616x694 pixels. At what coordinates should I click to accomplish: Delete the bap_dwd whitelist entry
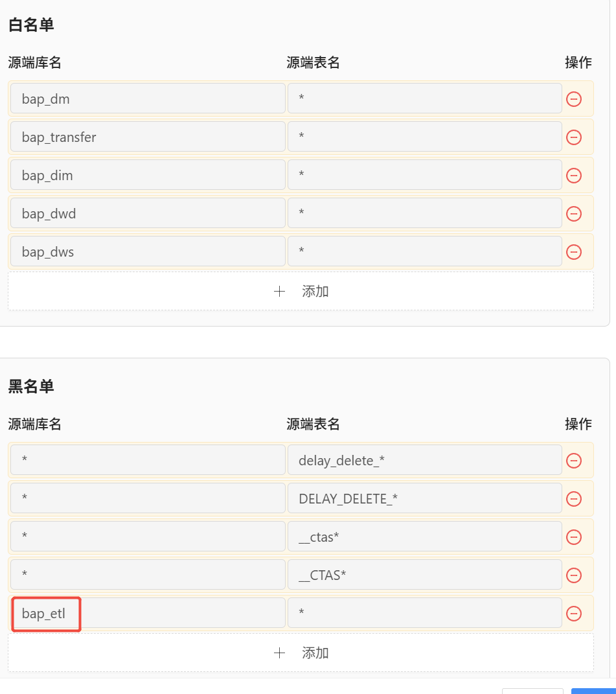click(574, 214)
